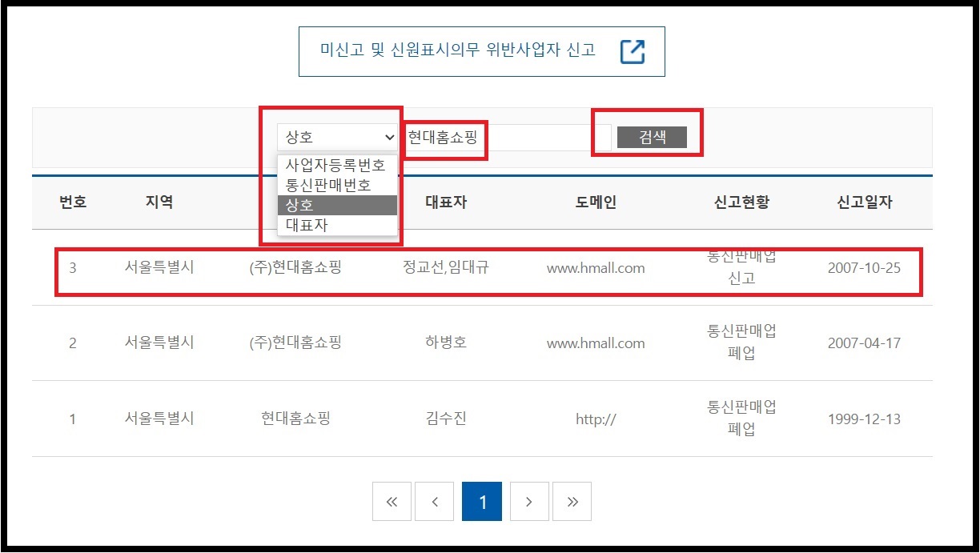Click 신고현황 column header
Viewport: 980px width, 553px height.
(x=741, y=202)
